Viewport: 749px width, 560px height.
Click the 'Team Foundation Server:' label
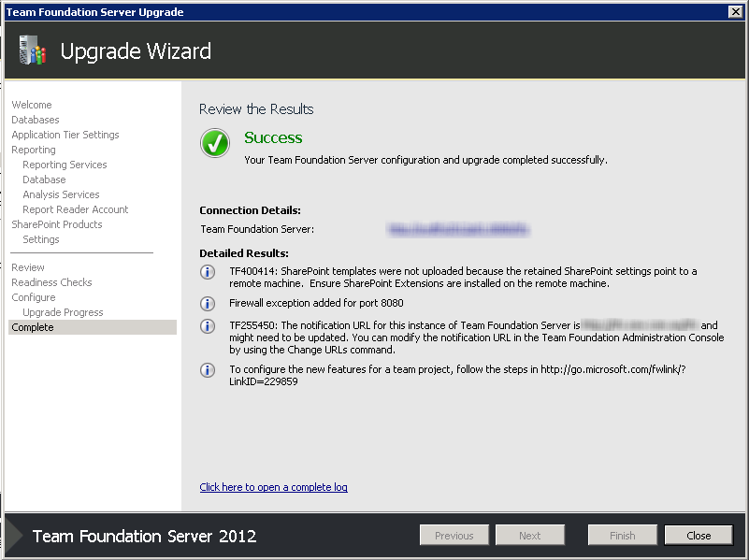[x=257, y=229]
